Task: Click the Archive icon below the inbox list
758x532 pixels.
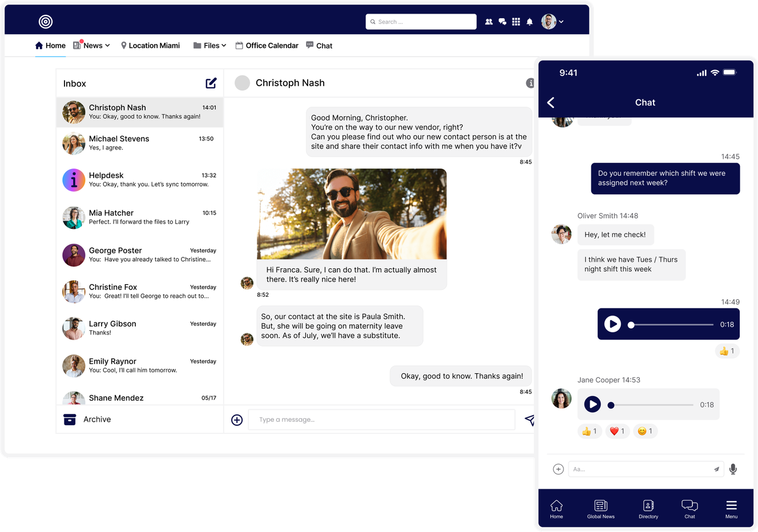Action: [x=69, y=419]
